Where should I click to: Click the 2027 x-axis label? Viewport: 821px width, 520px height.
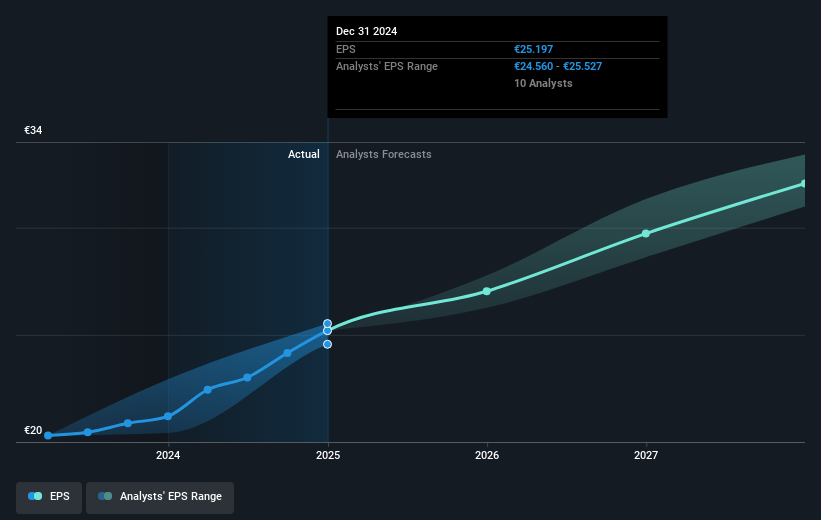pyautogui.click(x=646, y=455)
